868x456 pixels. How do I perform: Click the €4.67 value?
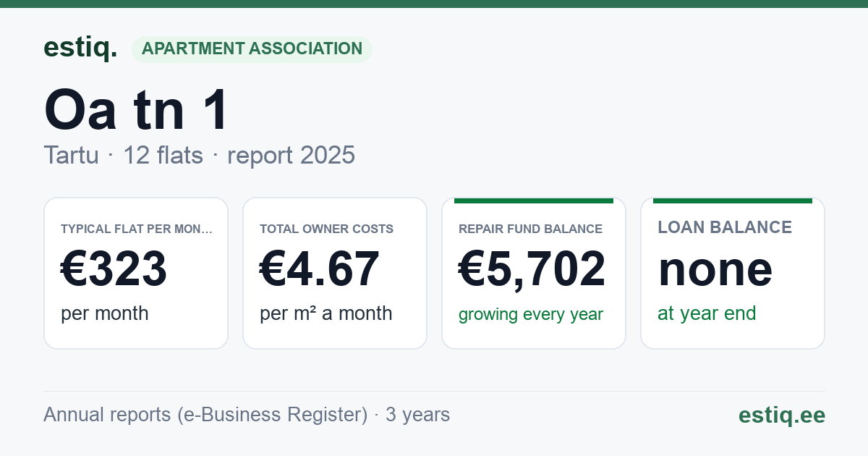click(x=320, y=269)
